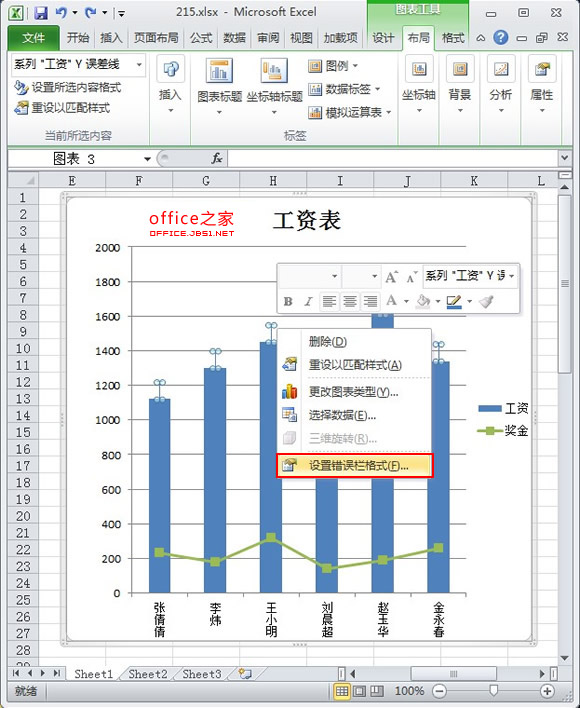
Task: Open the Sheet3 worksheet tab
Action: [201, 674]
